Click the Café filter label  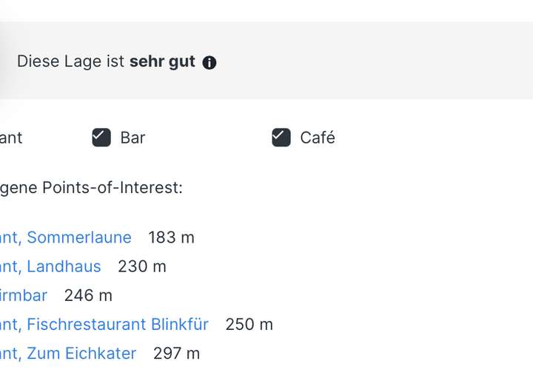(x=318, y=138)
